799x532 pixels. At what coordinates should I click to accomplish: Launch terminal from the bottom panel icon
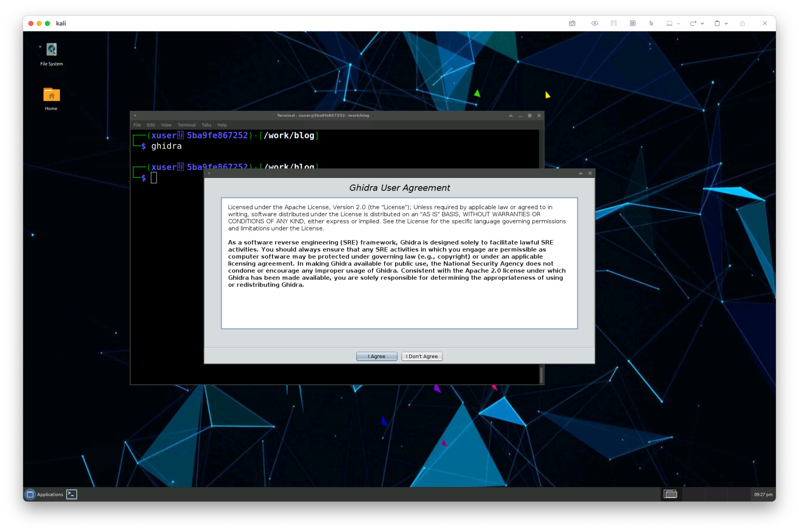coord(72,494)
